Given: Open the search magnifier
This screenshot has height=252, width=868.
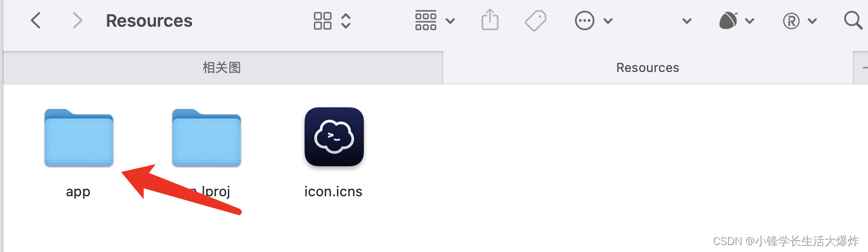Looking at the screenshot, I should click(853, 21).
